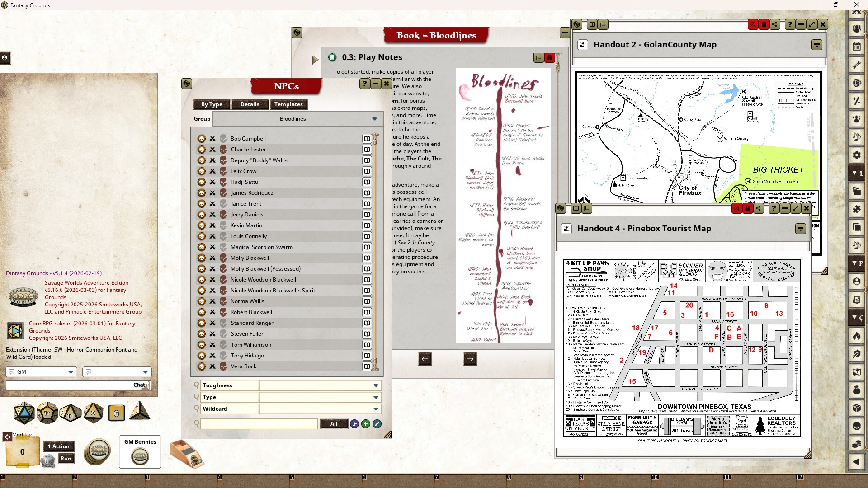Open the Toughness filter dropdown
This screenshot has width=868, height=488.
[x=376, y=385]
